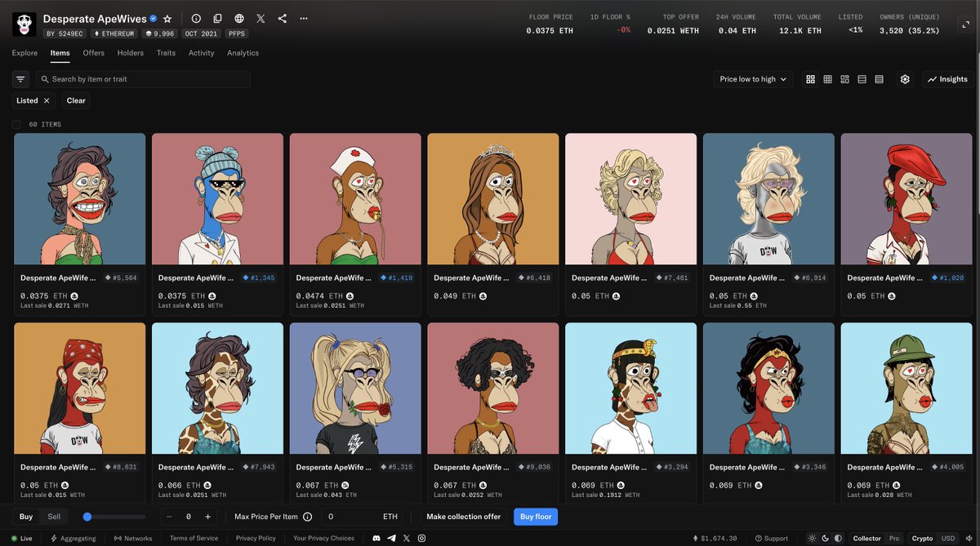Open the ApeWife #7,461 thumbnail

(630, 199)
